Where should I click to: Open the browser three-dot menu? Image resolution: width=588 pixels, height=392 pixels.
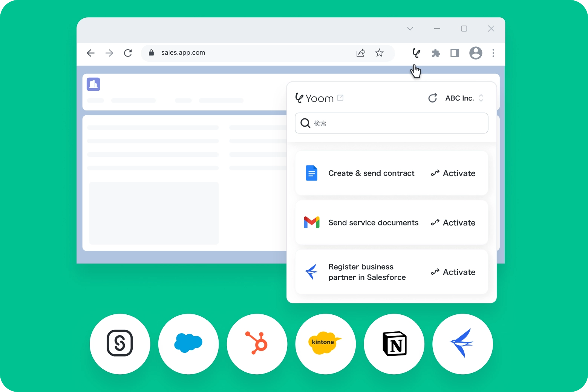[493, 53]
